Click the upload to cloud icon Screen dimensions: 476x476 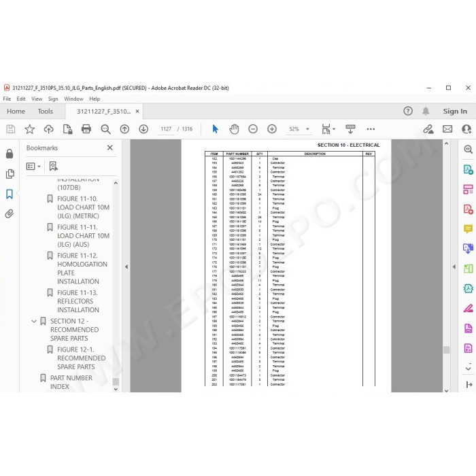[x=48, y=129]
